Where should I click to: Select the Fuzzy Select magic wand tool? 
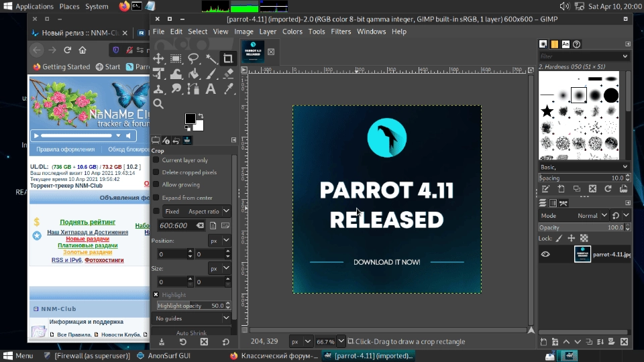click(x=211, y=59)
